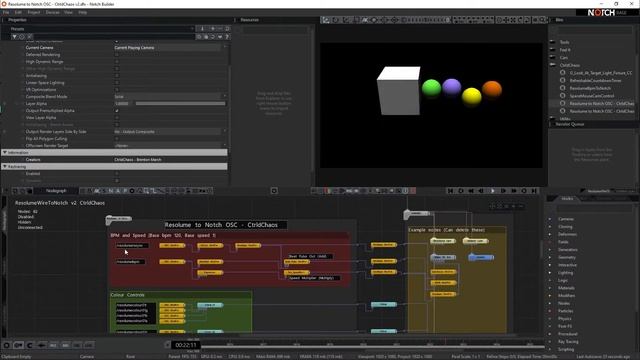Viewport: 640px width, 360px height.
Task: Uncheck Output Premultiplied Alpha
Action: point(117,111)
